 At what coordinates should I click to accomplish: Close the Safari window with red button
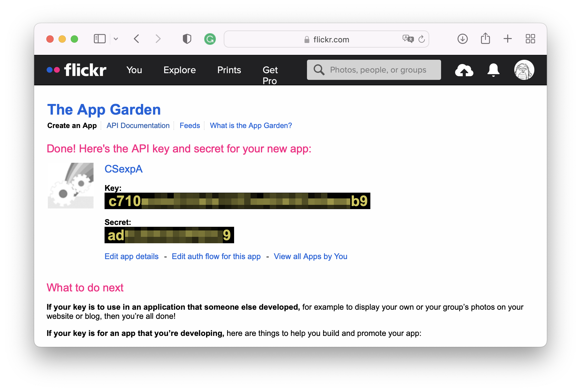click(x=50, y=39)
